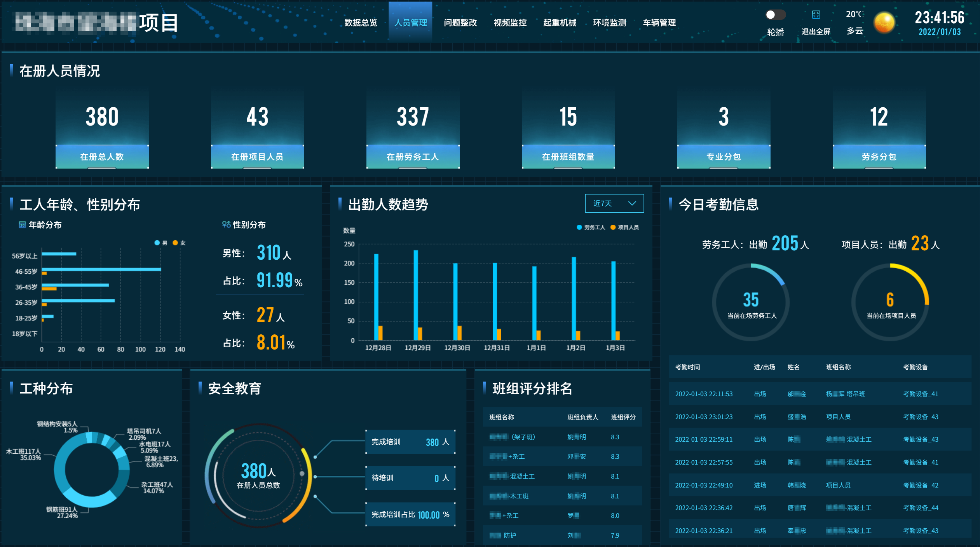This screenshot has width=980, height=547.
Task: Click the 23:41:56 clock display
Action: click(940, 17)
